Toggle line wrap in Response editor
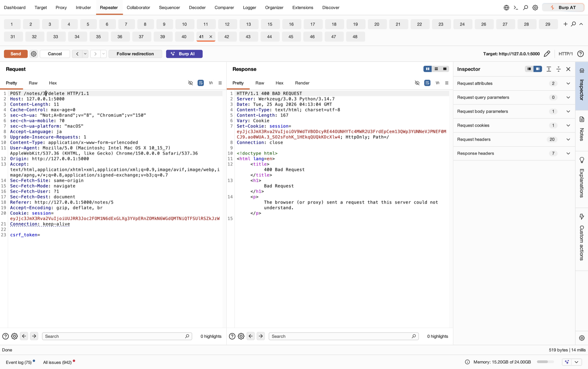Image resolution: width=588 pixels, height=369 pixels. pyautogui.click(x=427, y=83)
